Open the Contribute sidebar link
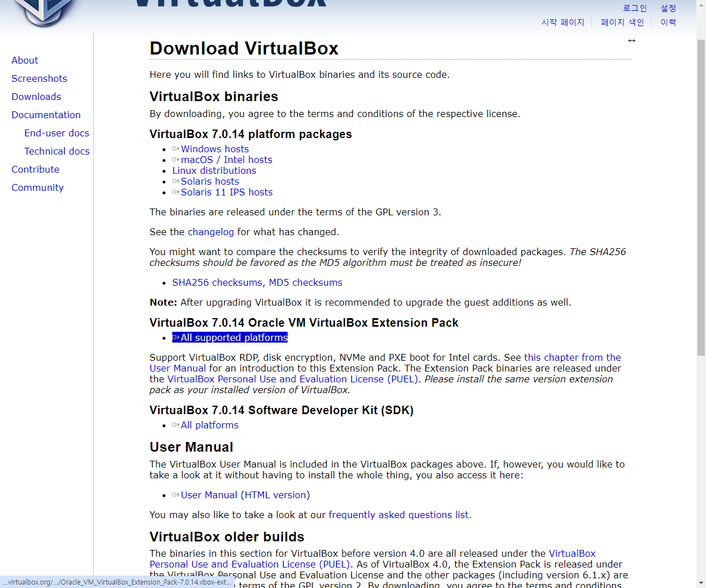Viewport: 706px width, 588px height. pyautogui.click(x=35, y=169)
